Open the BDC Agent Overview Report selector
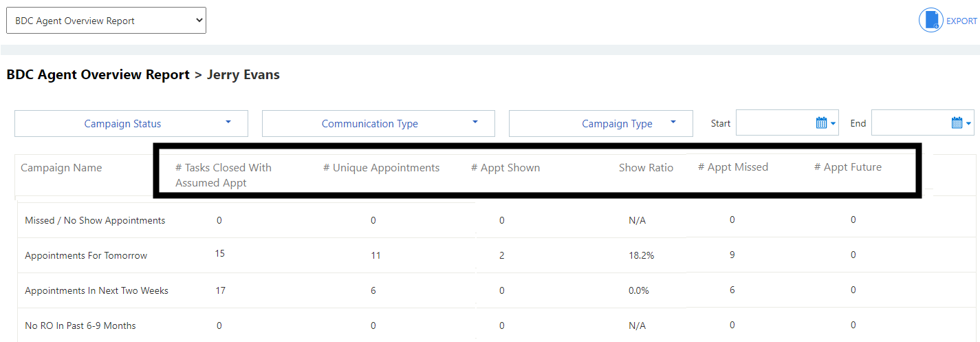Viewport: 980px width, 342px height. [106, 21]
